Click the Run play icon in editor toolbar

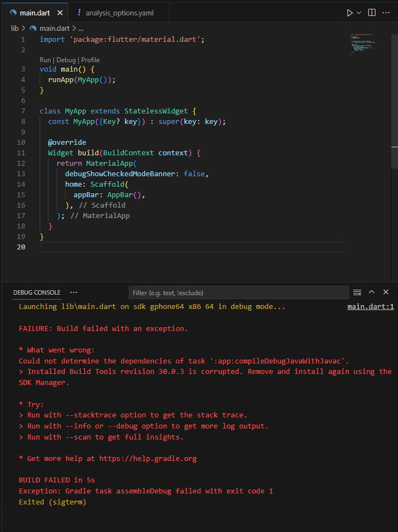350,13
